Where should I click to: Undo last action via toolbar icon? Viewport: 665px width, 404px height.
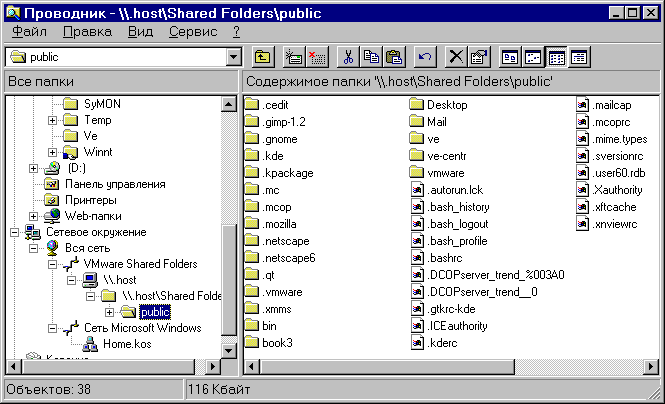(425, 57)
